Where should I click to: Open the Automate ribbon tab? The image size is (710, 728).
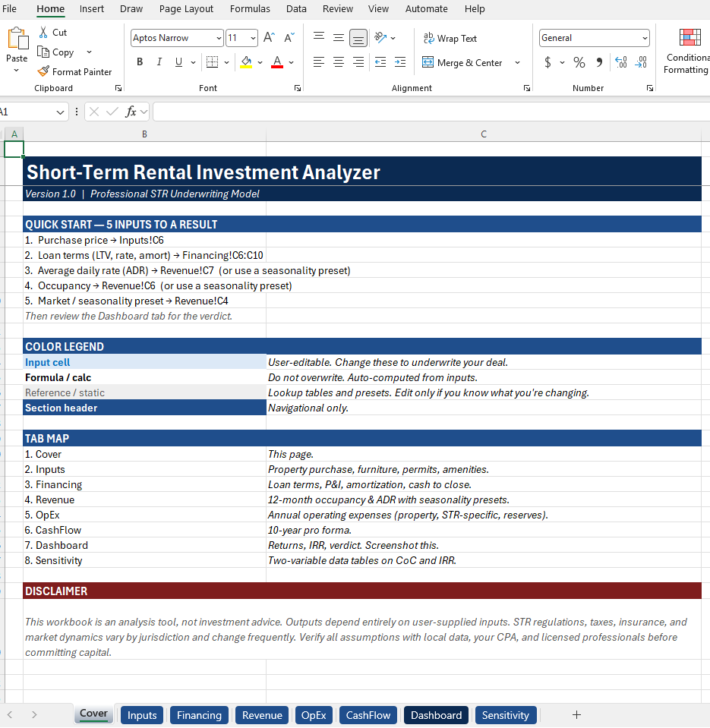point(426,9)
